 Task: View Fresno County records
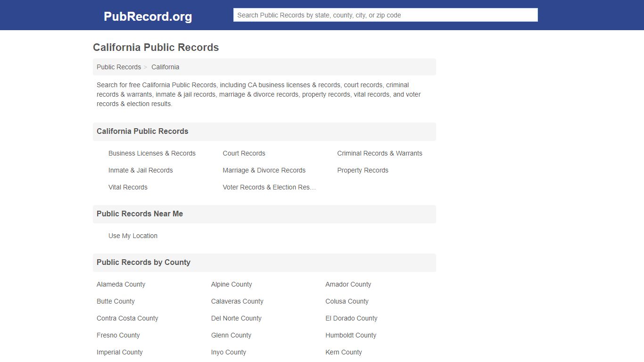118,335
